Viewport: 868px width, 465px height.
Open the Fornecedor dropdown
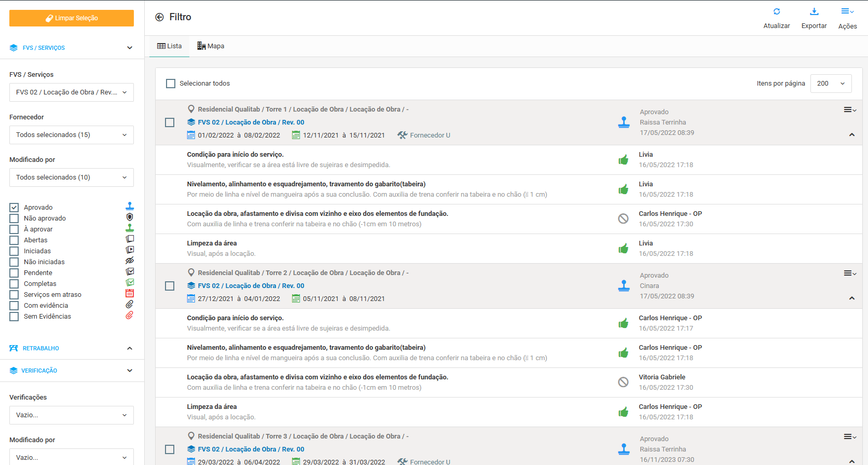[x=72, y=135]
